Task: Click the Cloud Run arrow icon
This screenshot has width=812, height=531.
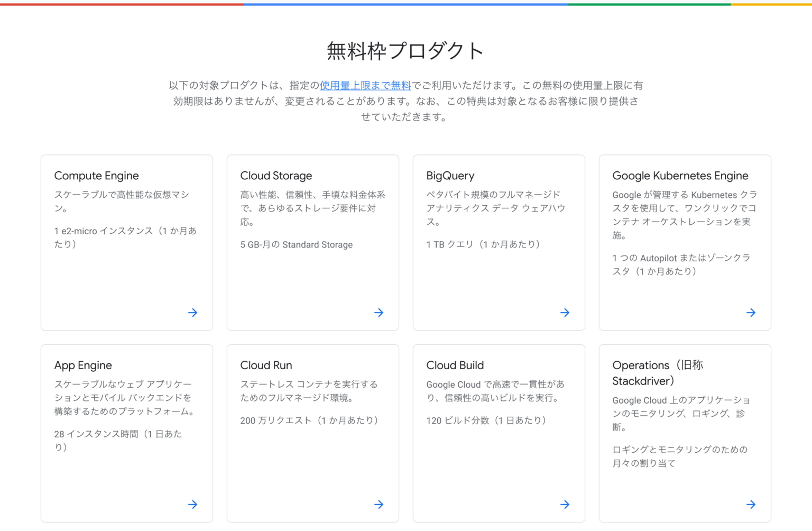Action: coord(379,504)
